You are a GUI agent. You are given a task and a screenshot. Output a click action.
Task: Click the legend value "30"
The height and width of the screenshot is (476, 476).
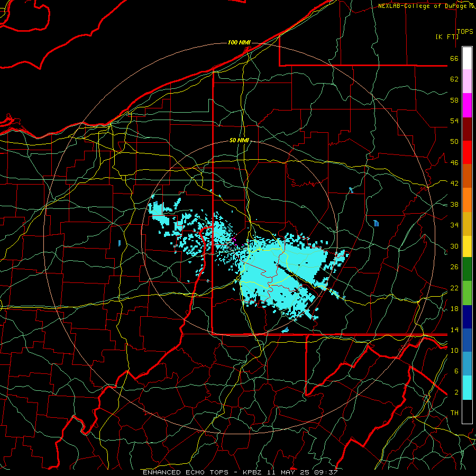click(454, 246)
